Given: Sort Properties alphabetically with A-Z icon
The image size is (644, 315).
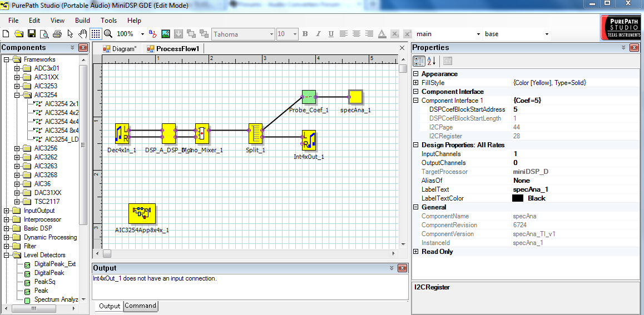Looking at the screenshot, I should (431, 61).
